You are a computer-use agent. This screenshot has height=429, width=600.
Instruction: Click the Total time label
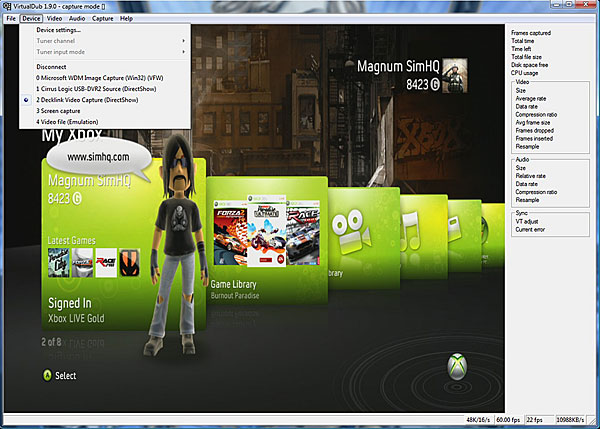523,41
